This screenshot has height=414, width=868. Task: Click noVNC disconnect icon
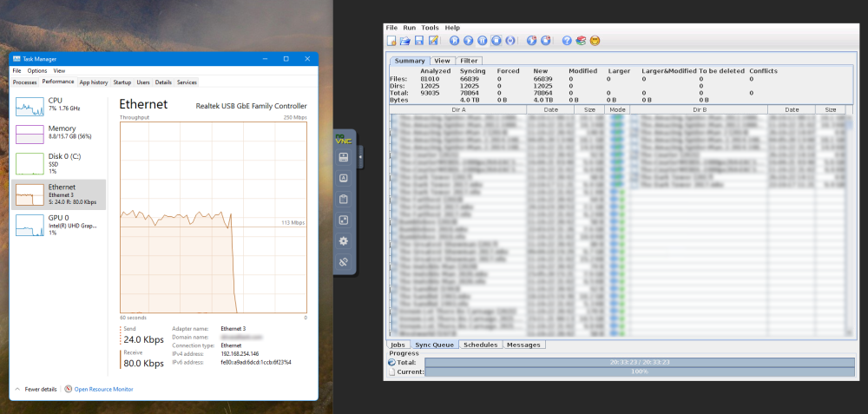click(343, 262)
